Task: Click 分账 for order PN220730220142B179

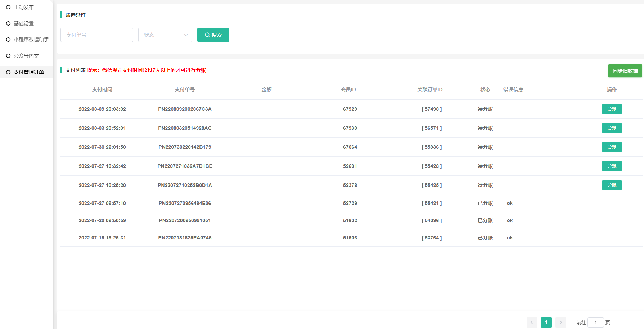Action: pos(612,147)
